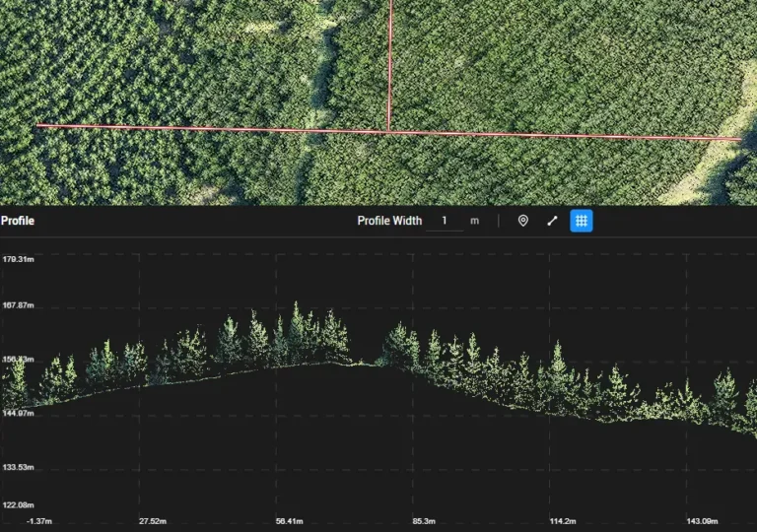This screenshot has width=757, height=532.
Task: Click the 114.2m distance label
Action: coord(563,521)
